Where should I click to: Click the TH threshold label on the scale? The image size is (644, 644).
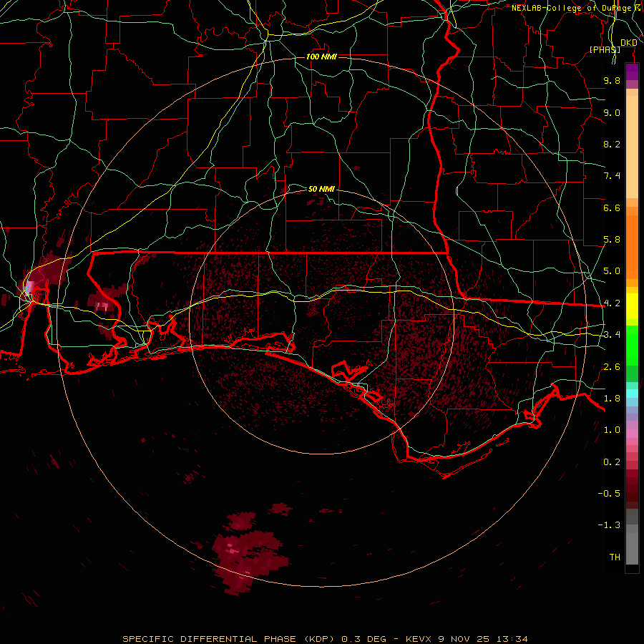pyautogui.click(x=615, y=557)
